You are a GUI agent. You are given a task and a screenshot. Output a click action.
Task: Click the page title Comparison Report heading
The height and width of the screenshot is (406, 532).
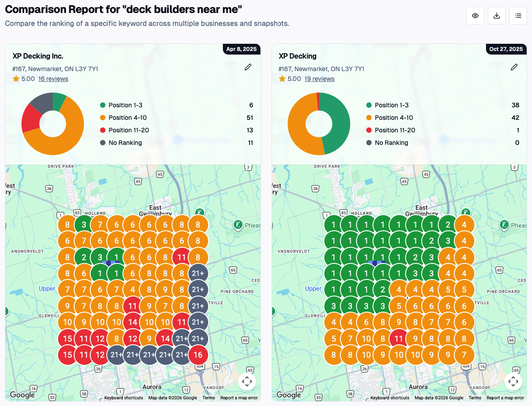[x=123, y=9]
